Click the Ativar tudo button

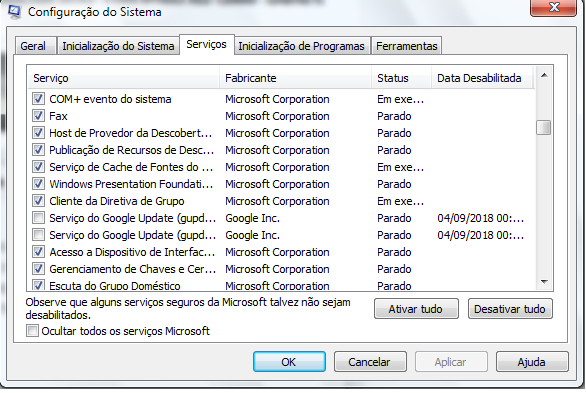(x=416, y=309)
